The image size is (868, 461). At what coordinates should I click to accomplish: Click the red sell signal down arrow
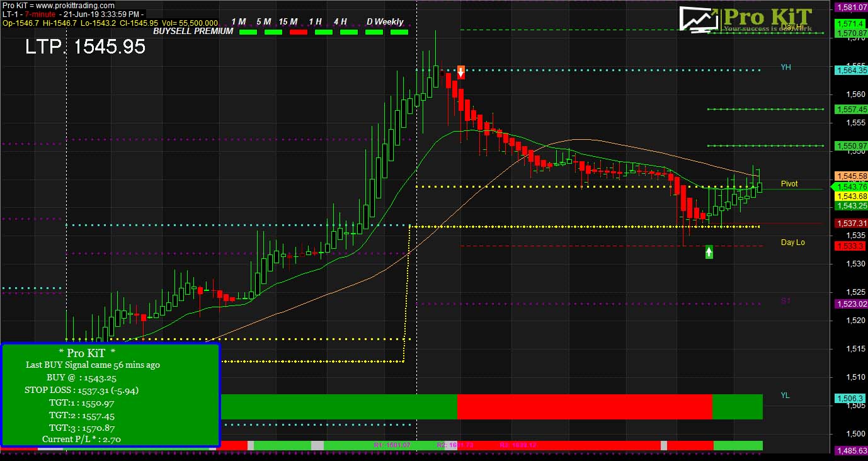pyautogui.click(x=461, y=72)
